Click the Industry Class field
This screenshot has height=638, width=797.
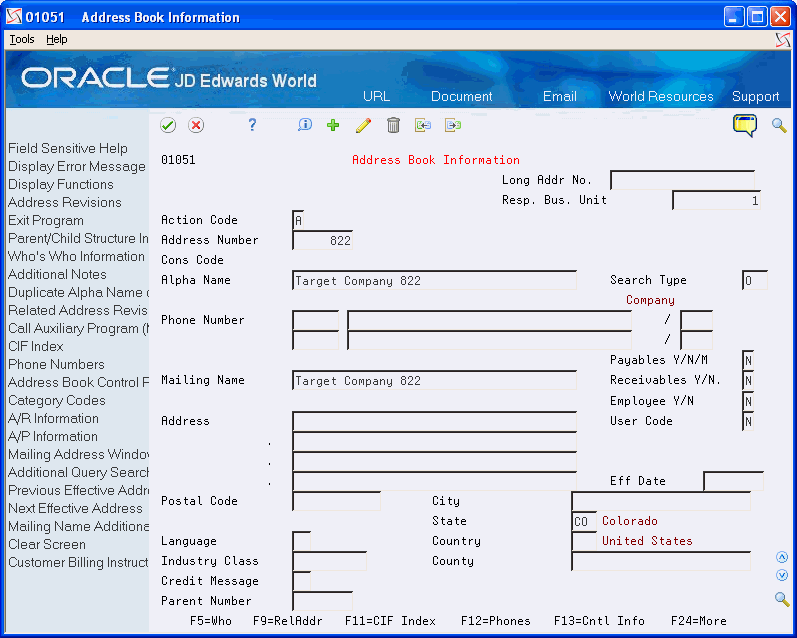[329, 561]
